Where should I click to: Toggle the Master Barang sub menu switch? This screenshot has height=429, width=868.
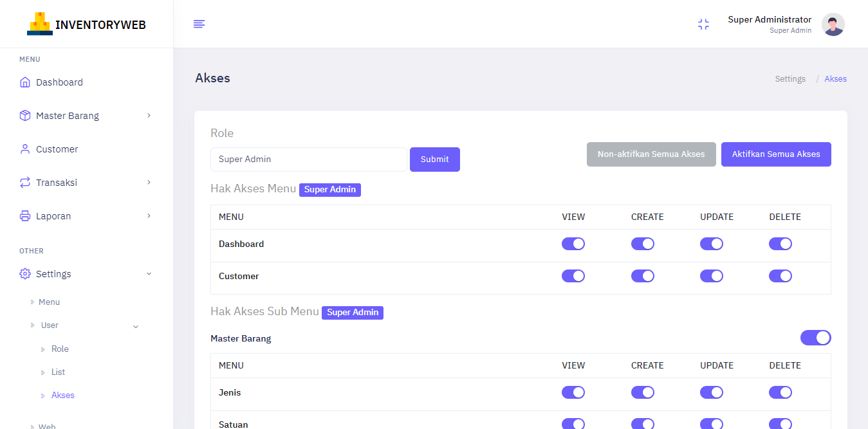(815, 337)
